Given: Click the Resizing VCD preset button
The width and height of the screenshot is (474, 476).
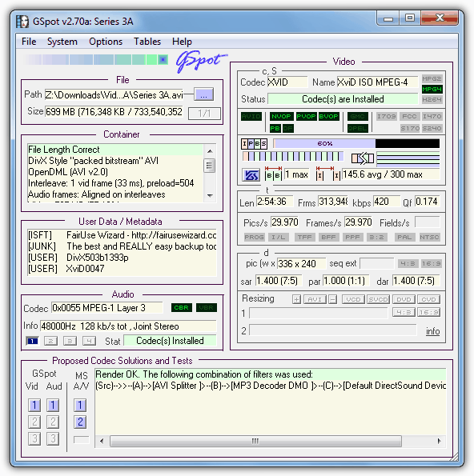Looking at the screenshot, I should coord(353,299).
